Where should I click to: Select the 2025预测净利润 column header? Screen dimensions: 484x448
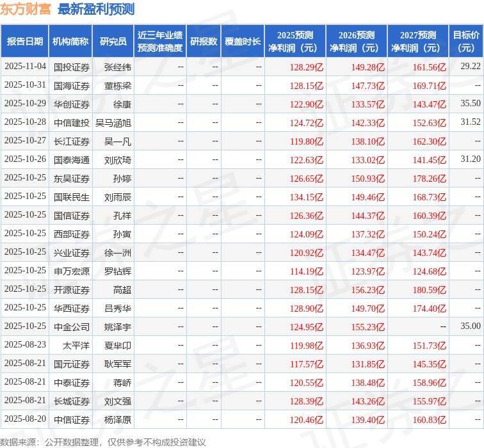(x=294, y=42)
